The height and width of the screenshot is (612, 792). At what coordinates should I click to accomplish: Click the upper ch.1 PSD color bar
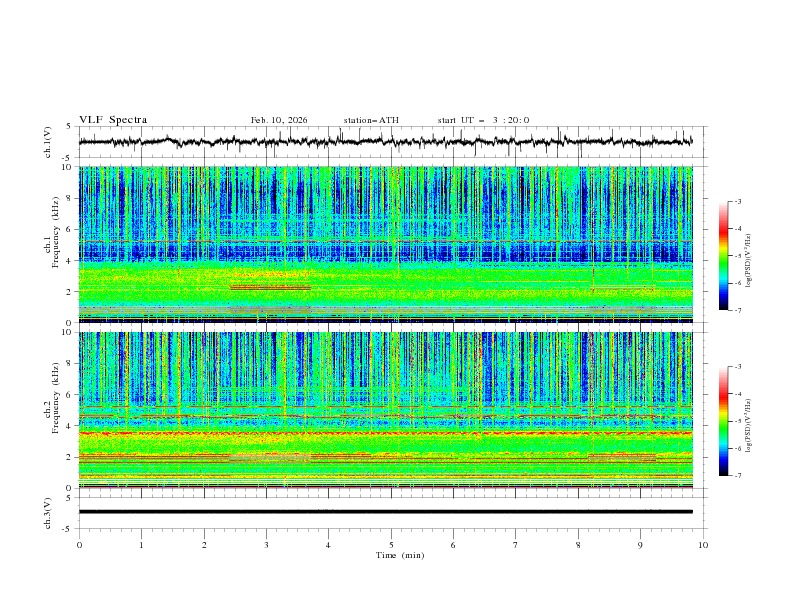point(723,256)
